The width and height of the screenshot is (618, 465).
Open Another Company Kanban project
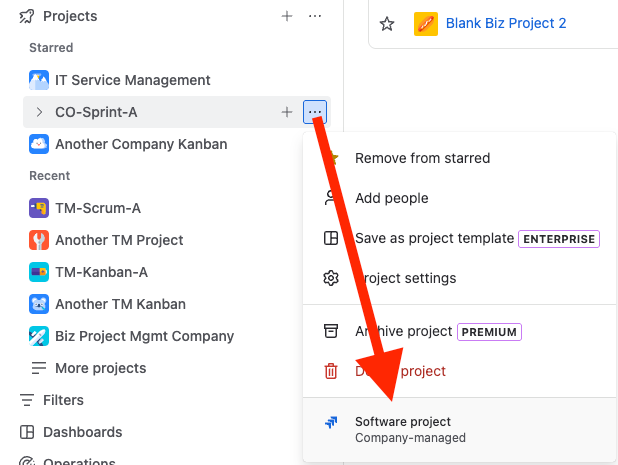pos(140,144)
